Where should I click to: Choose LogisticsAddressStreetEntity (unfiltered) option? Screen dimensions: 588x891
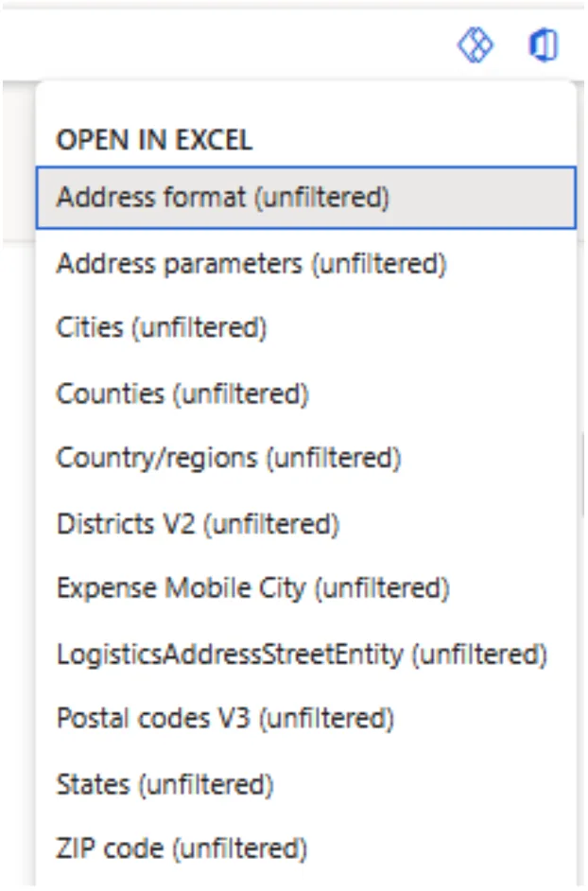tap(302, 654)
